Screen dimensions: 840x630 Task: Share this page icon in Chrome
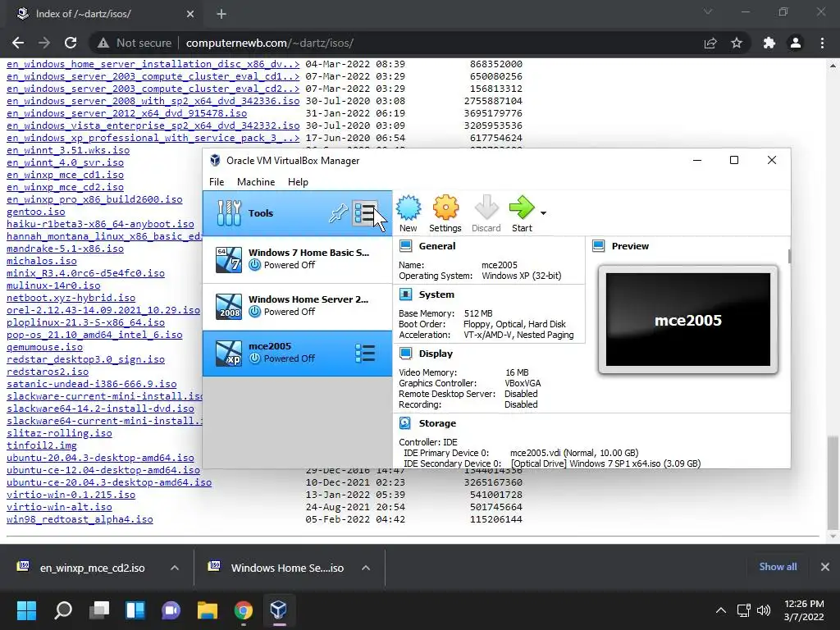click(710, 43)
